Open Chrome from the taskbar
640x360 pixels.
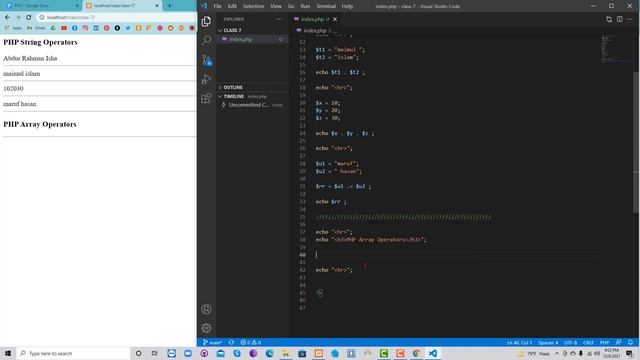[x=416, y=353]
